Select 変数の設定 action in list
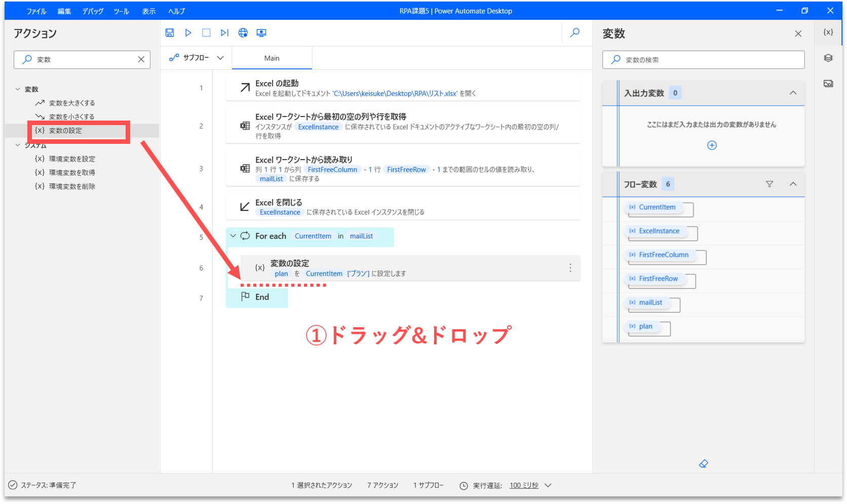 pyautogui.click(x=65, y=131)
